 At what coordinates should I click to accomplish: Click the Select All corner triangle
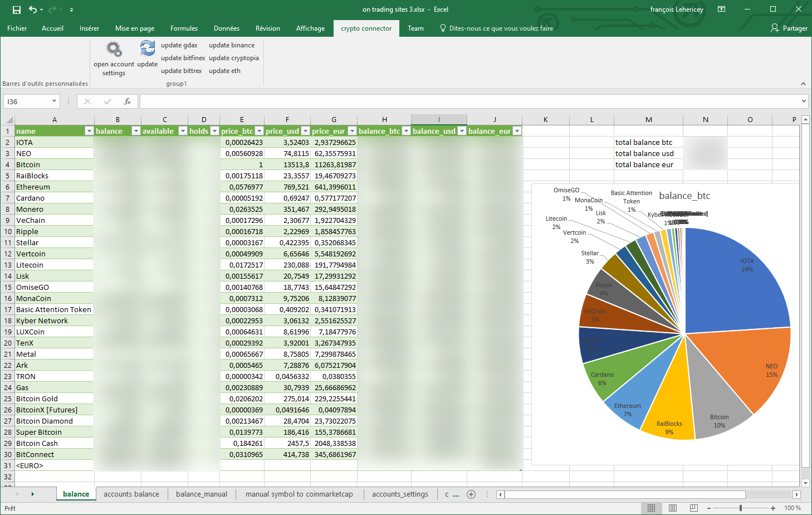click(x=8, y=120)
